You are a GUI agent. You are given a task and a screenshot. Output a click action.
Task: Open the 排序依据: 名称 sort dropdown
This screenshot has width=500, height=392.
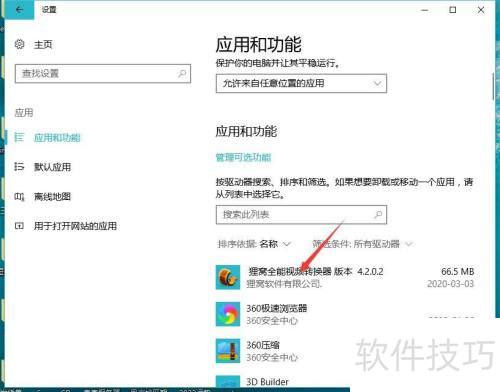click(x=254, y=244)
